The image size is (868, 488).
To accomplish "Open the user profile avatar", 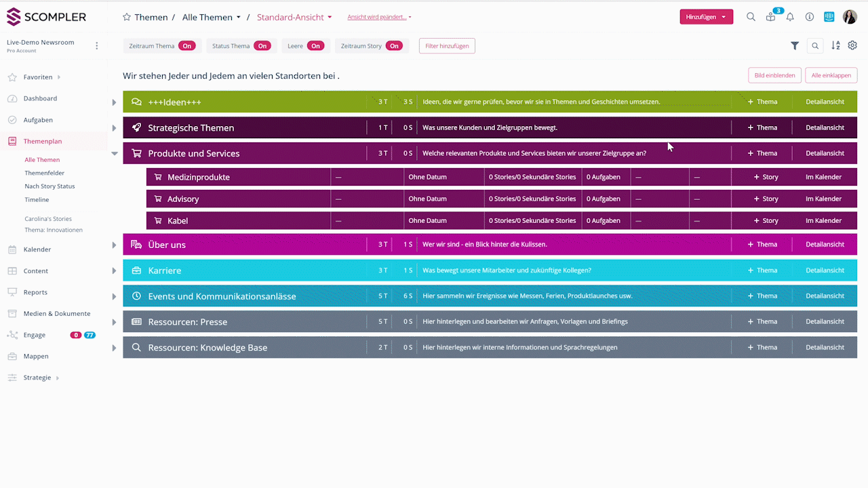I will coord(850,17).
